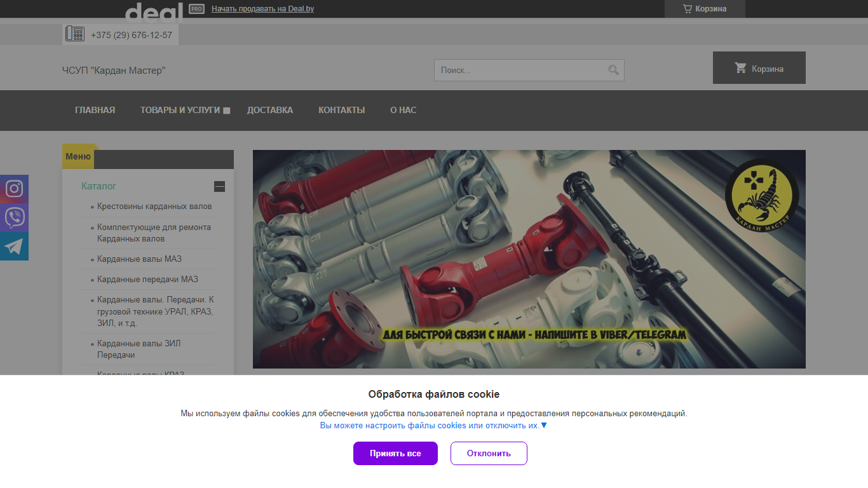Open Карданные валы МАЗ category
This screenshot has width=868, height=488.
click(x=139, y=259)
